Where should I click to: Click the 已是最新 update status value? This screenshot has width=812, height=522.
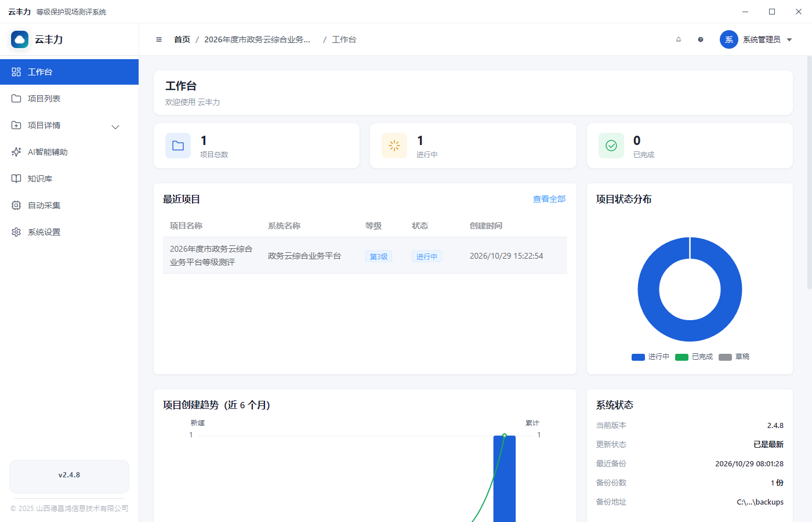[768, 444]
